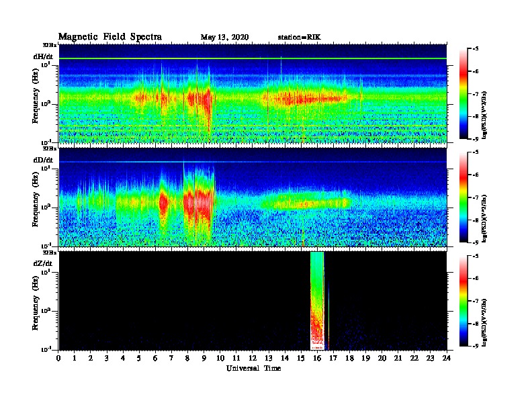Click hour 23 on Universal Time axis
This screenshot has height=411, width=532.
point(430,358)
